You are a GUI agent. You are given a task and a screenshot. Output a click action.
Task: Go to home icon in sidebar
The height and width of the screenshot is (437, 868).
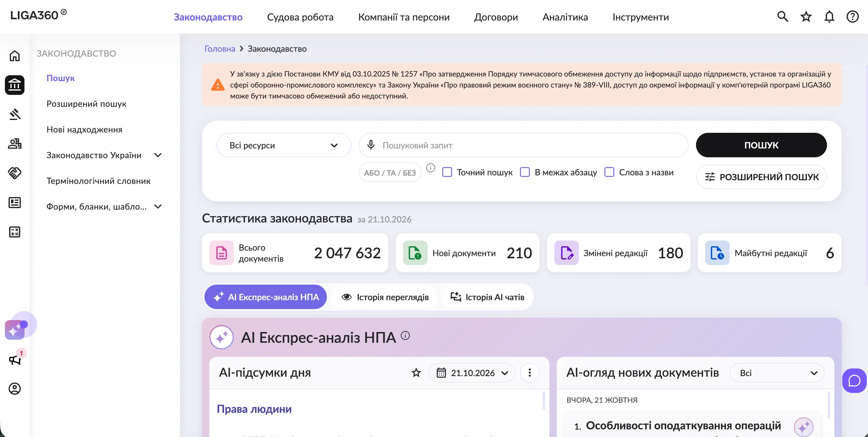14,56
